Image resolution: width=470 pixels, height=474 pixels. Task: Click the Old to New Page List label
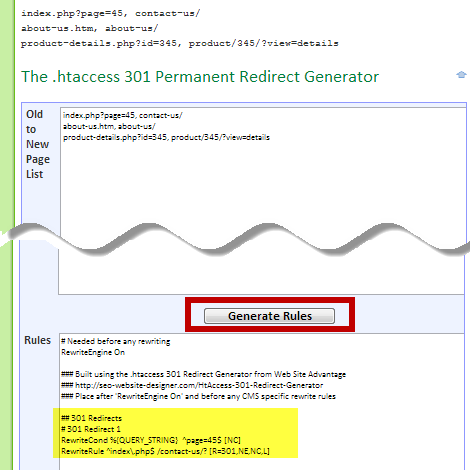(x=38, y=144)
